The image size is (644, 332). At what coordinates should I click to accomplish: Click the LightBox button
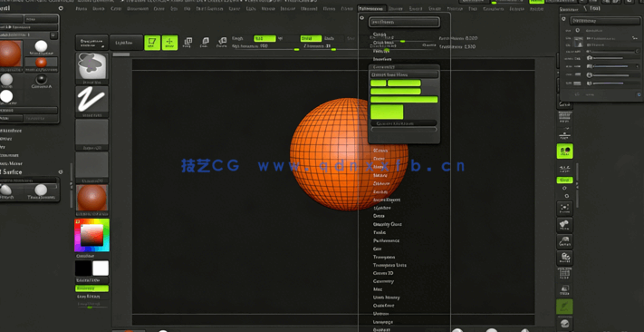point(126,43)
